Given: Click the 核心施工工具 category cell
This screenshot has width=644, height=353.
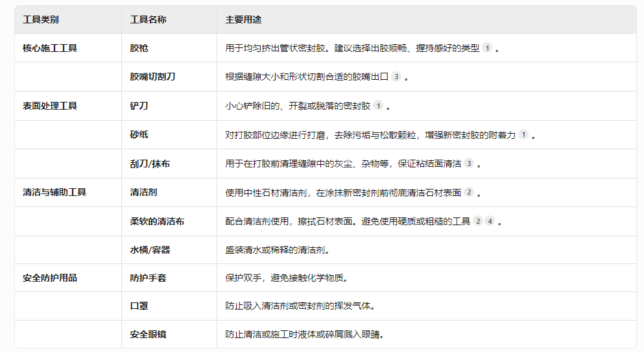Looking at the screenshot, I should tap(50, 48).
